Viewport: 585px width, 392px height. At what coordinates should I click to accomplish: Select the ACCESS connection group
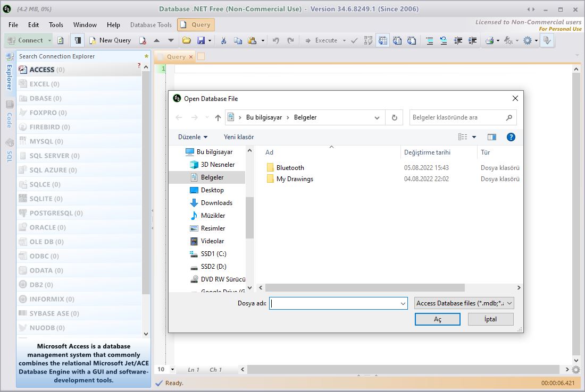pos(79,70)
